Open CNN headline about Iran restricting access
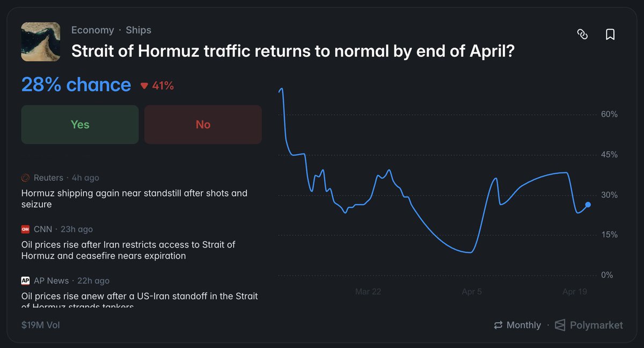 [x=128, y=250]
